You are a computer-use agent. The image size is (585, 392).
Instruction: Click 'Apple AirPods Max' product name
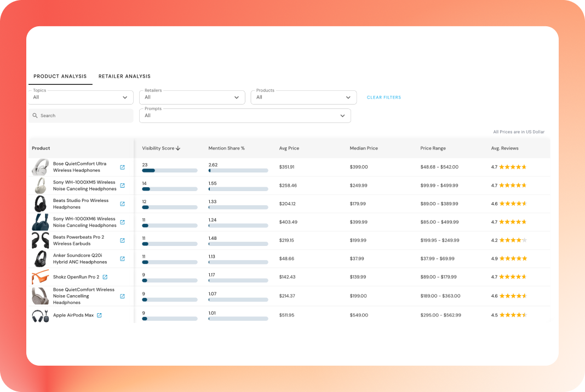73,315
